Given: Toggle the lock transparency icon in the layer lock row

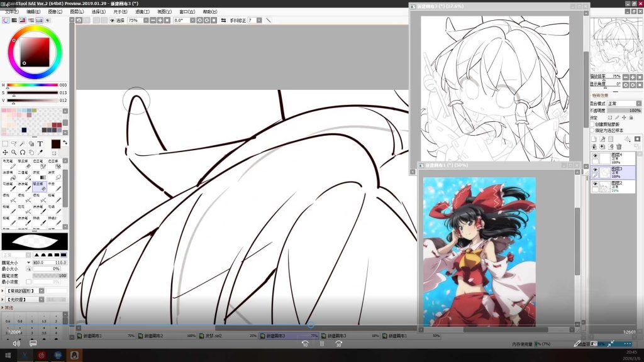Looking at the screenshot, I should (609, 118).
